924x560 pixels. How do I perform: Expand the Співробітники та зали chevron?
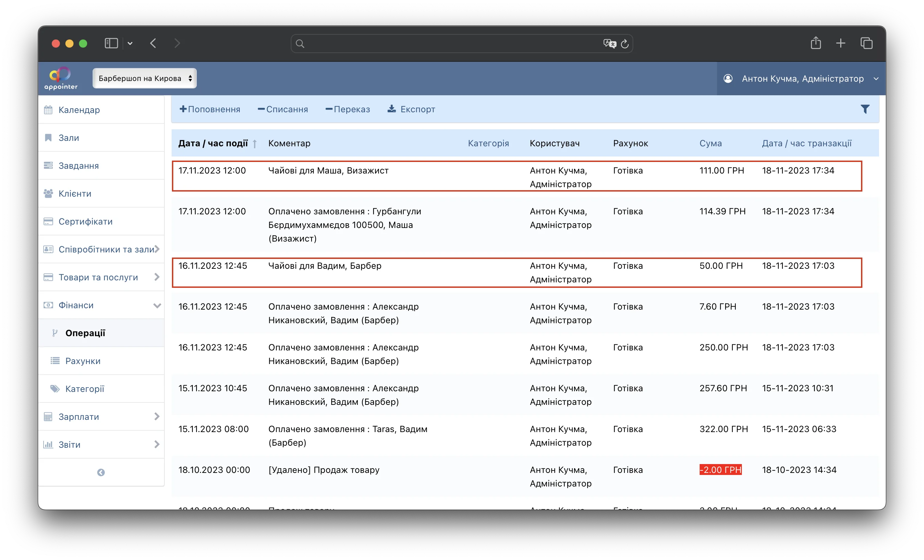tap(157, 249)
